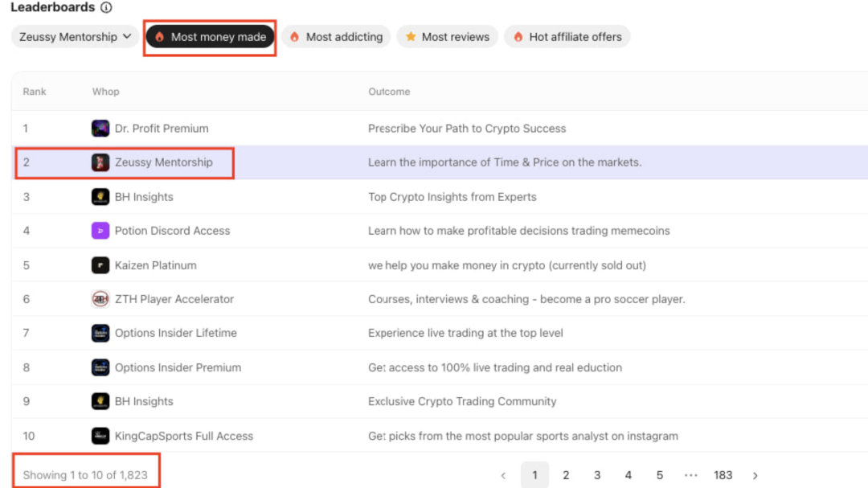Open Options Insider Premium whop
Screen dimensions: 868x488
point(178,367)
